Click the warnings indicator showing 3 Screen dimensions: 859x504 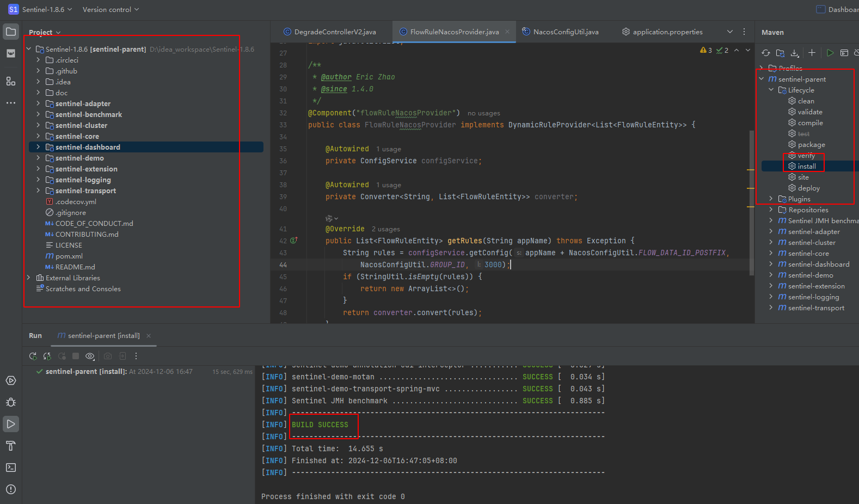[706, 50]
